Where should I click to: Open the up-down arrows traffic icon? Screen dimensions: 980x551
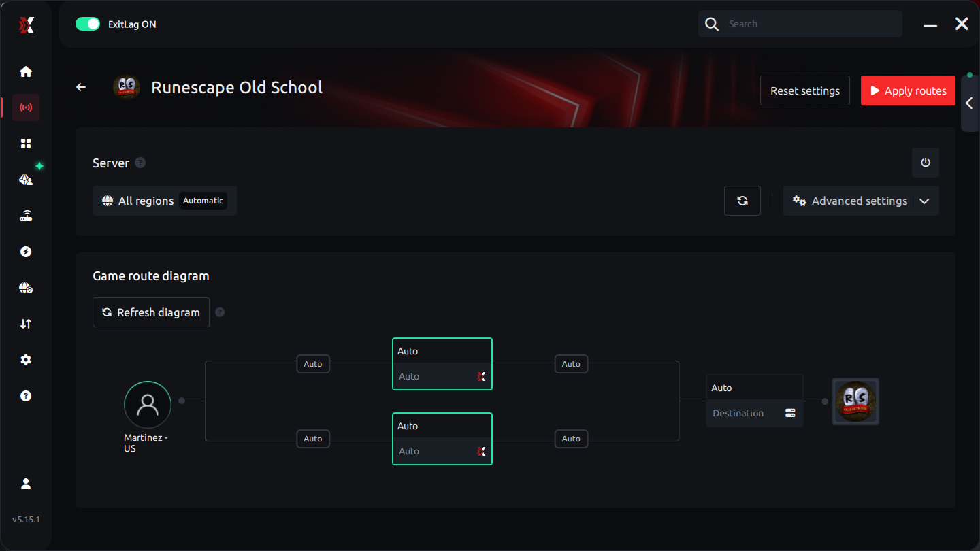coord(26,324)
